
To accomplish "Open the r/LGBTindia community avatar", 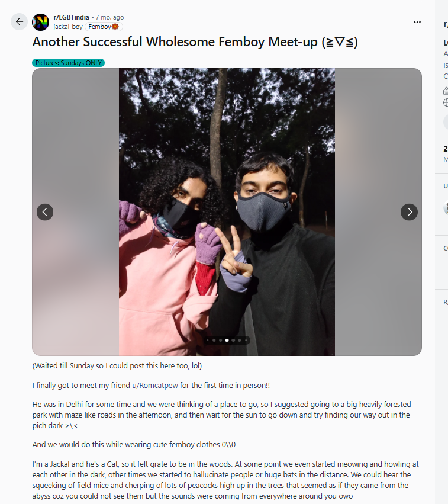I will pyautogui.click(x=40, y=22).
